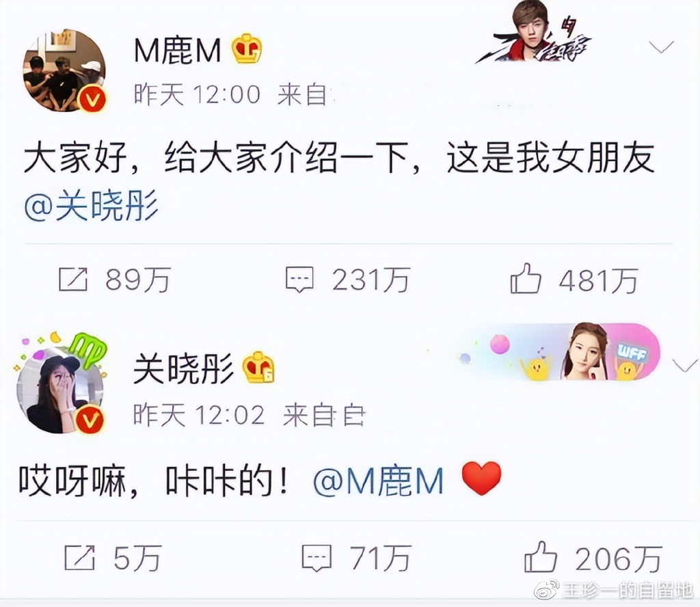
Task: Tap the comment icon showing 231万
Action: [x=299, y=280]
